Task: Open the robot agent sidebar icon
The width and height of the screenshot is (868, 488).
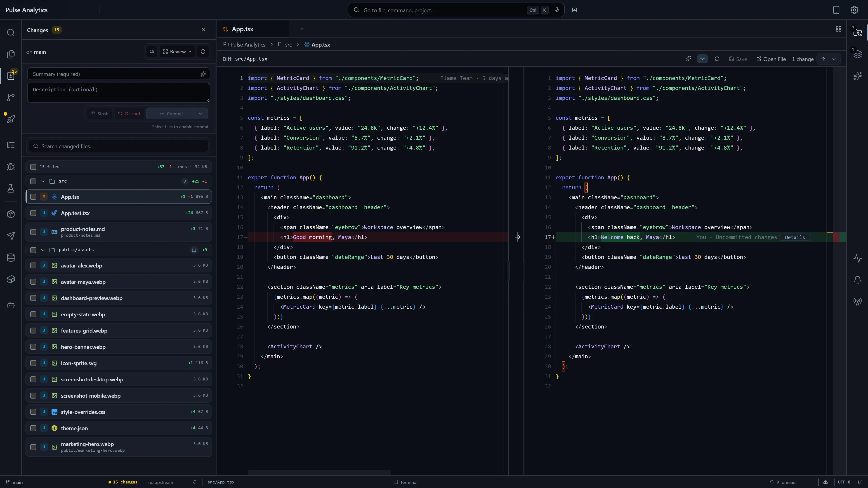Action: point(11,305)
